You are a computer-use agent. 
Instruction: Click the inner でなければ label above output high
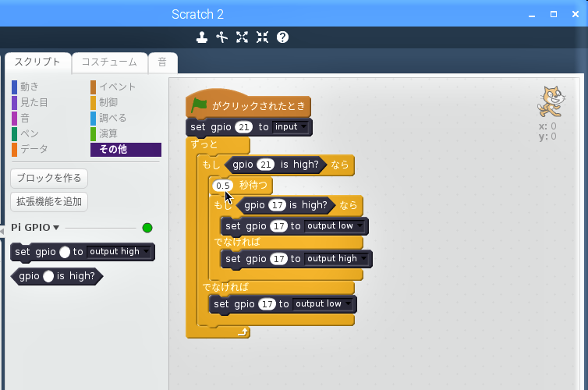(237, 242)
